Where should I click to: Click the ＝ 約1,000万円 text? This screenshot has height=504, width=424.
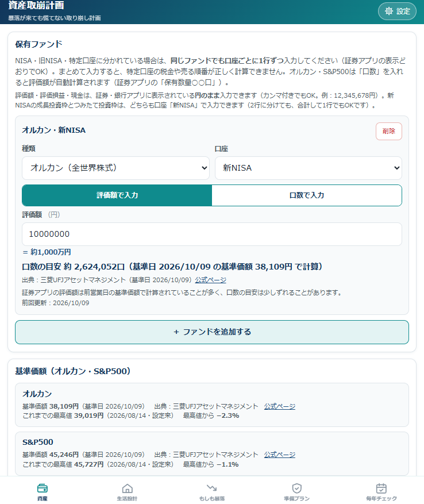[x=47, y=252]
